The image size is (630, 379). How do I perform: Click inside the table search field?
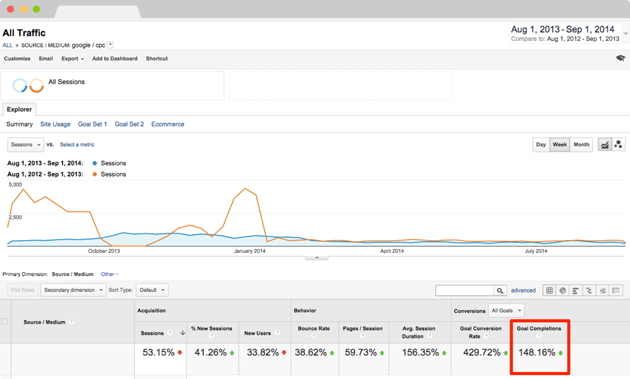pyautogui.click(x=464, y=290)
